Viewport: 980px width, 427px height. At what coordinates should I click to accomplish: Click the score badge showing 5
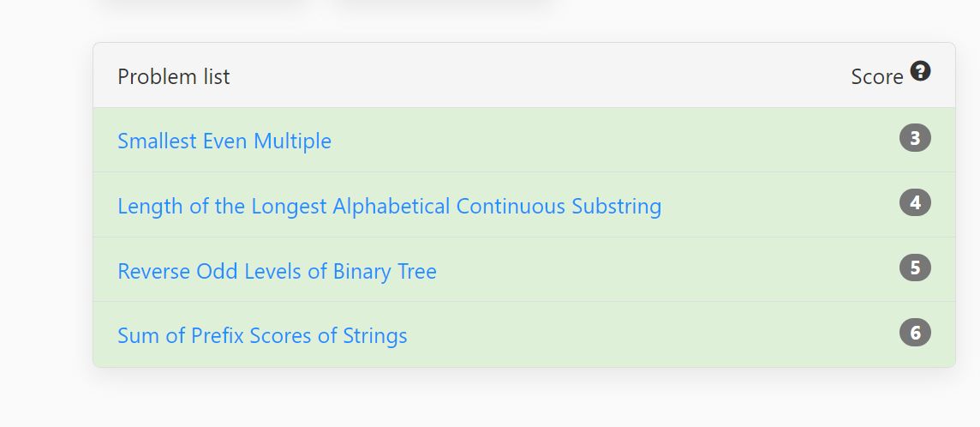point(915,268)
